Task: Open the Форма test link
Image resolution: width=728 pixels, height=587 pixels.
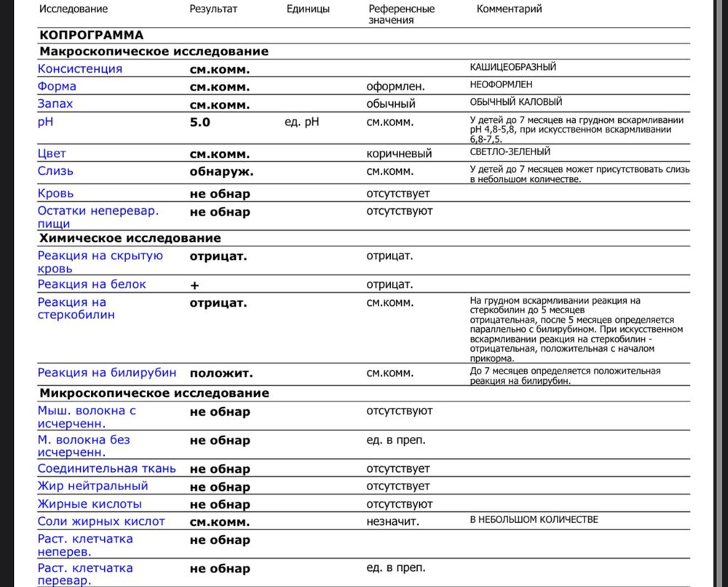Action: tap(57, 87)
